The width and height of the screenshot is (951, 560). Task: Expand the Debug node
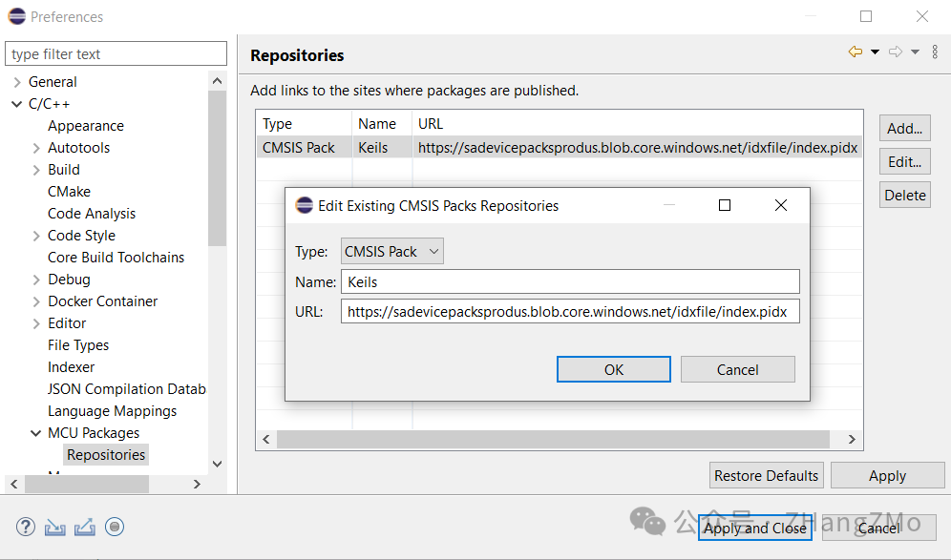pos(36,280)
